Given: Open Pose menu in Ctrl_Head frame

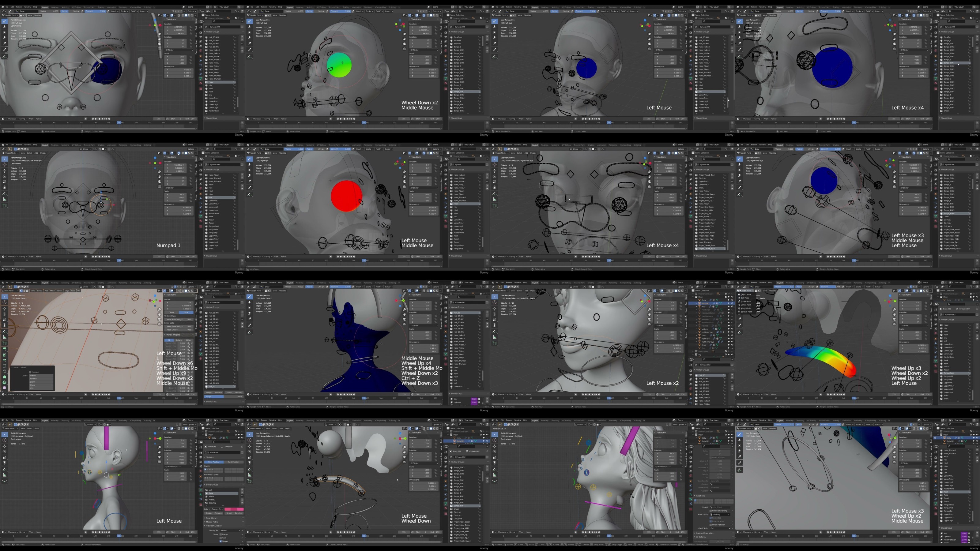Looking at the screenshot, I should pyautogui.click(x=36, y=429).
